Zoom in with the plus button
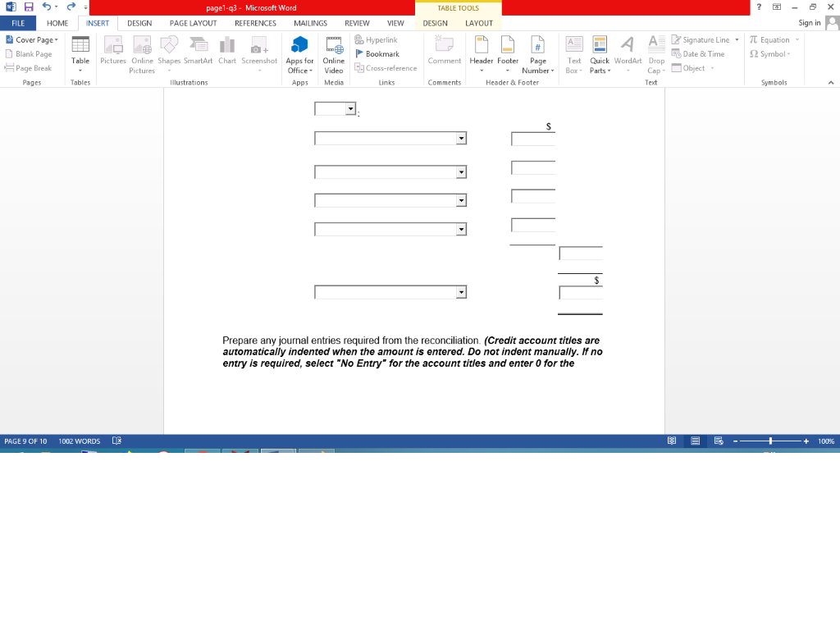 (x=806, y=441)
